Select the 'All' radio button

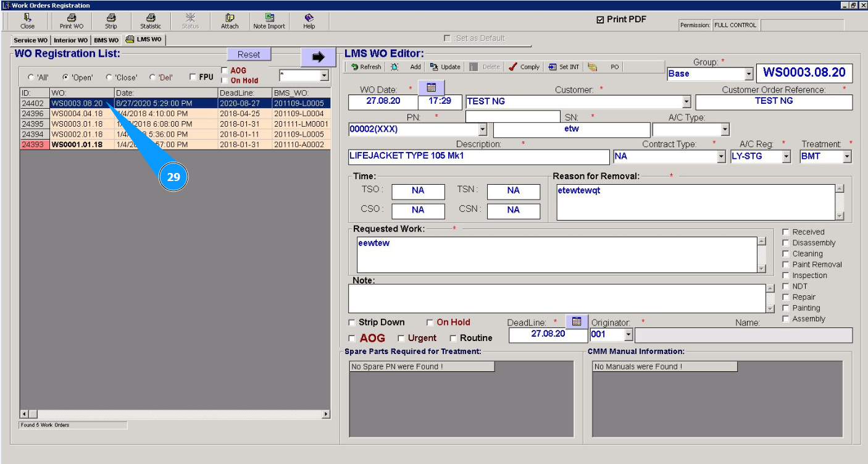pyautogui.click(x=31, y=78)
